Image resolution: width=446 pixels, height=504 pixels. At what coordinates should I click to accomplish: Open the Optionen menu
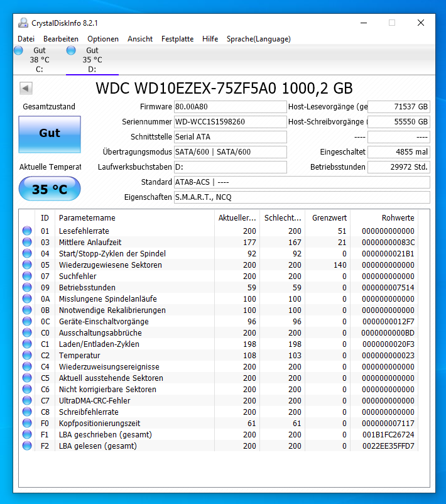[x=103, y=39]
